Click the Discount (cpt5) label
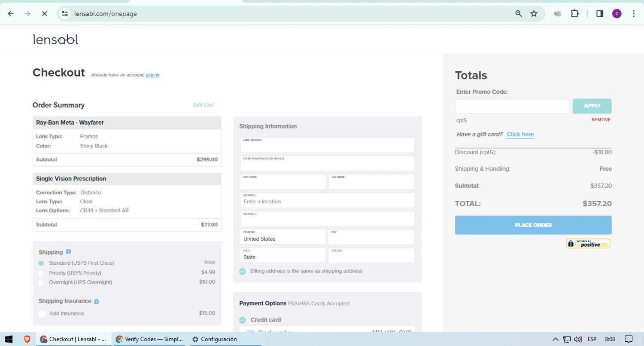 [x=475, y=152]
